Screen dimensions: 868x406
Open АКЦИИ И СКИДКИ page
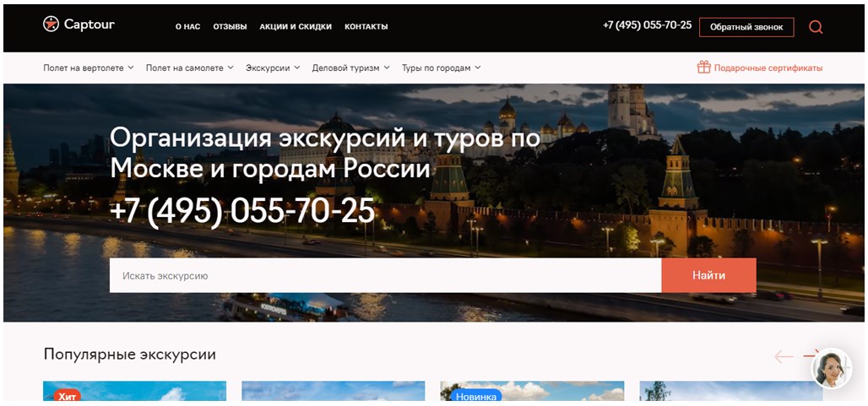(x=296, y=26)
